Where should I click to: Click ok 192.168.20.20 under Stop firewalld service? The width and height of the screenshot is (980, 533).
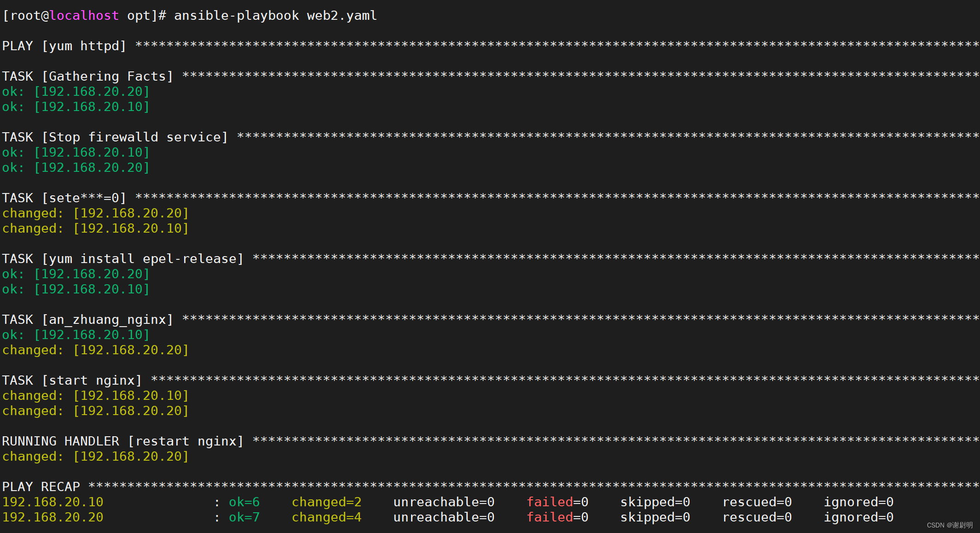pyautogui.click(x=76, y=168)
